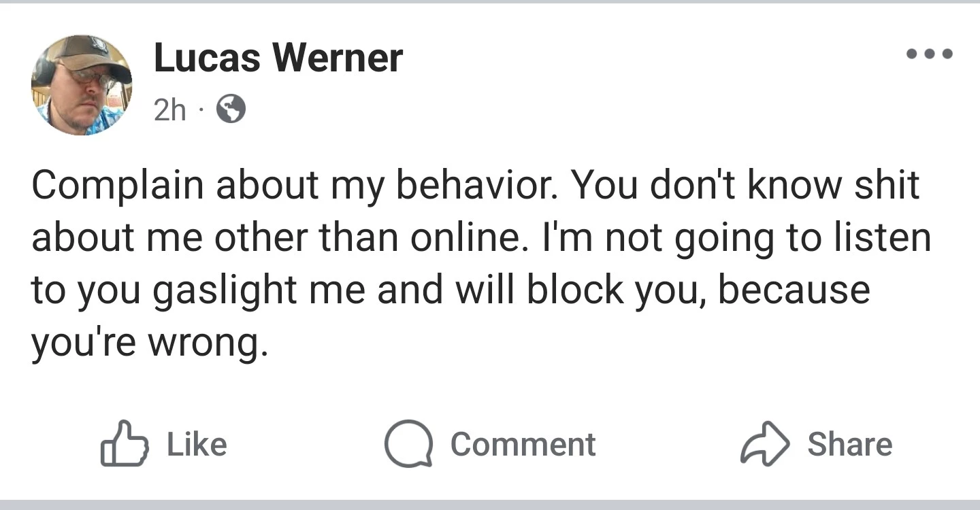The width and height of the screenshot is (980, 510).
Task: Open Lucas Werner's profile picture
Action: 82,85
